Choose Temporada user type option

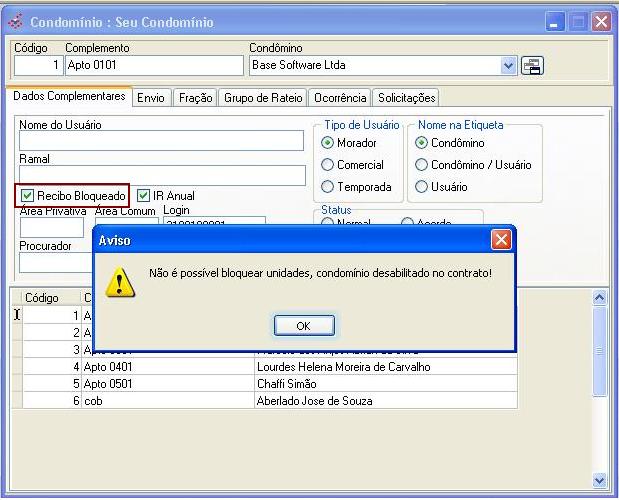pos(327,187)
